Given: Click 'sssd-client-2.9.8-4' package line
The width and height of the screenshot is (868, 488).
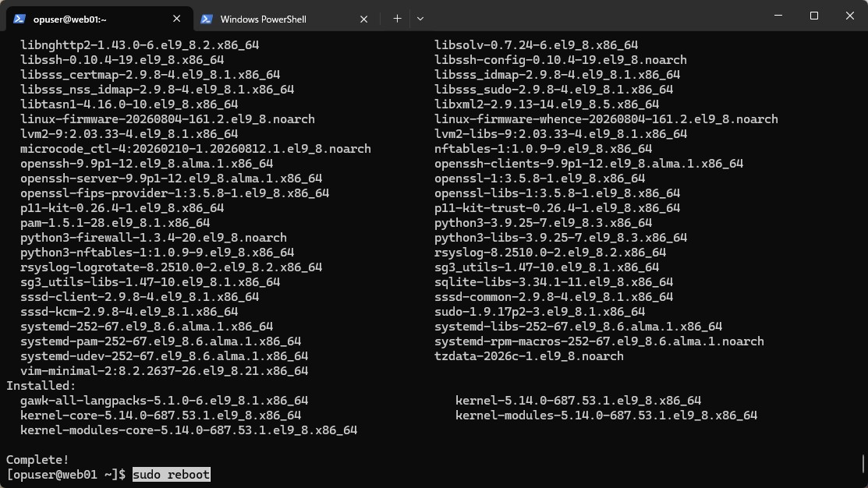Looking at the screenshot, I should [x=140, y=296].
